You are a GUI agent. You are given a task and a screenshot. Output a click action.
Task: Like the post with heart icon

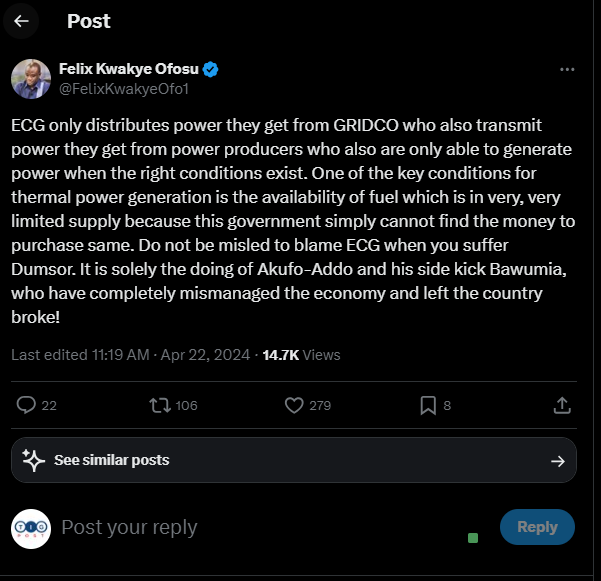294,405
